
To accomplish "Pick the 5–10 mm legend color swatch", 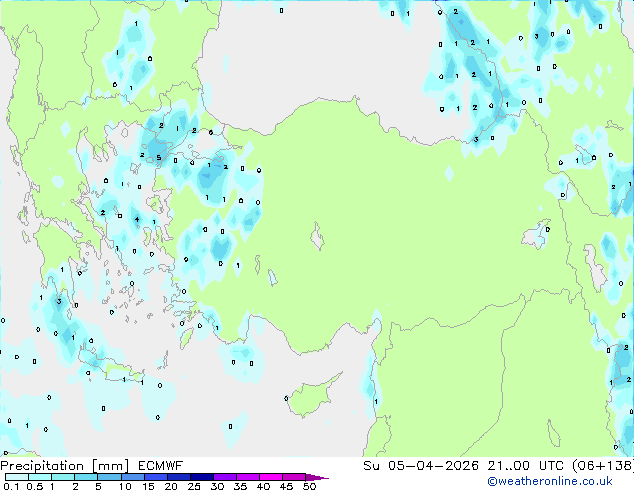I will tap(109, 477).
